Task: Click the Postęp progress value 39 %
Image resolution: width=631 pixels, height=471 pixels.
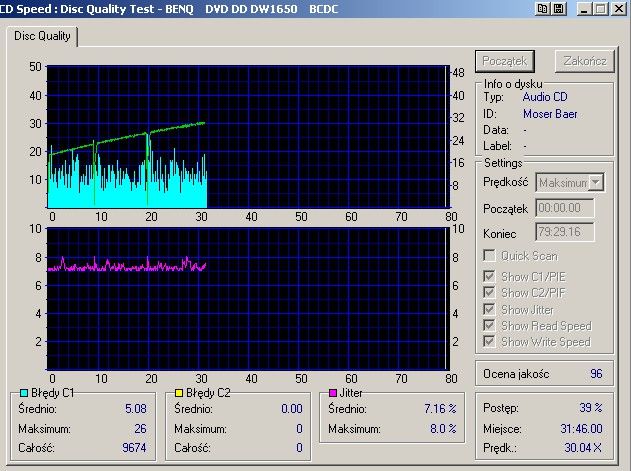Action: 591,407
